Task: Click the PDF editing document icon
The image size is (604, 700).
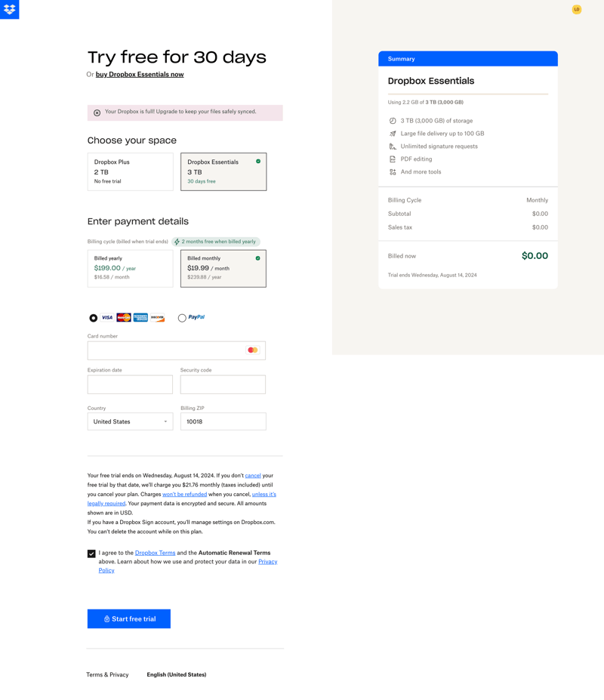Action: click(393, 159)
